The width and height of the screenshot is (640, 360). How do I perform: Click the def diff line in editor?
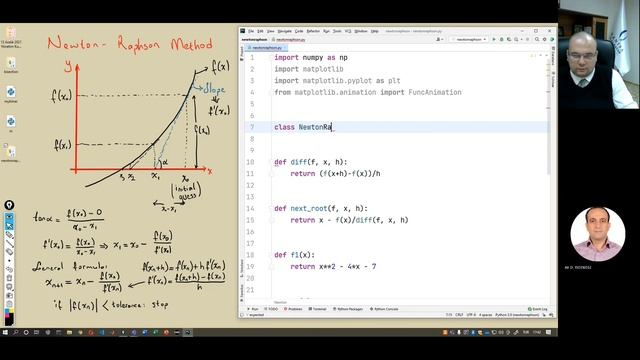(311, 162)
